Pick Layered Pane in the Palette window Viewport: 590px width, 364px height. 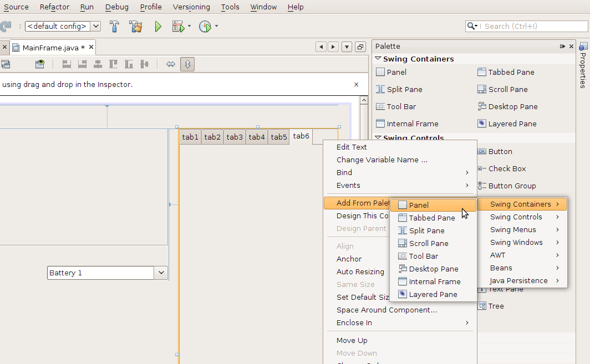pos(507,124)
